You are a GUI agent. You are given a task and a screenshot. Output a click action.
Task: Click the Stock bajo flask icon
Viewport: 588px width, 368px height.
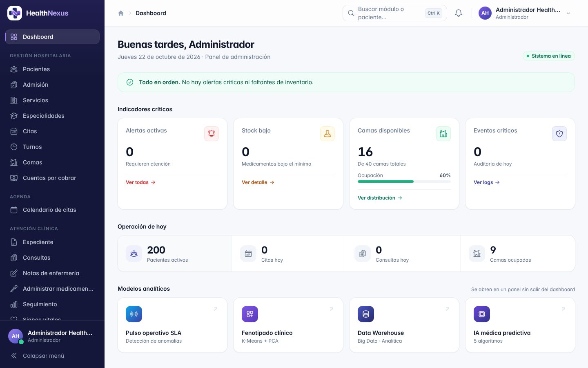click(x=327, y=134)
